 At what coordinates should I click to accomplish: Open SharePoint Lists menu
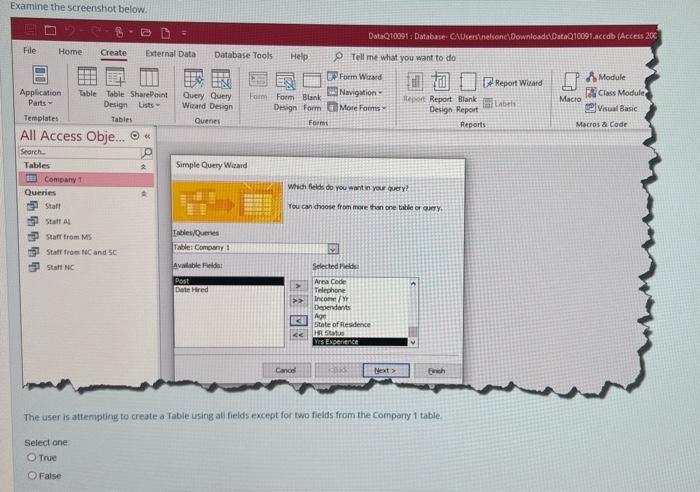(149, 88)
